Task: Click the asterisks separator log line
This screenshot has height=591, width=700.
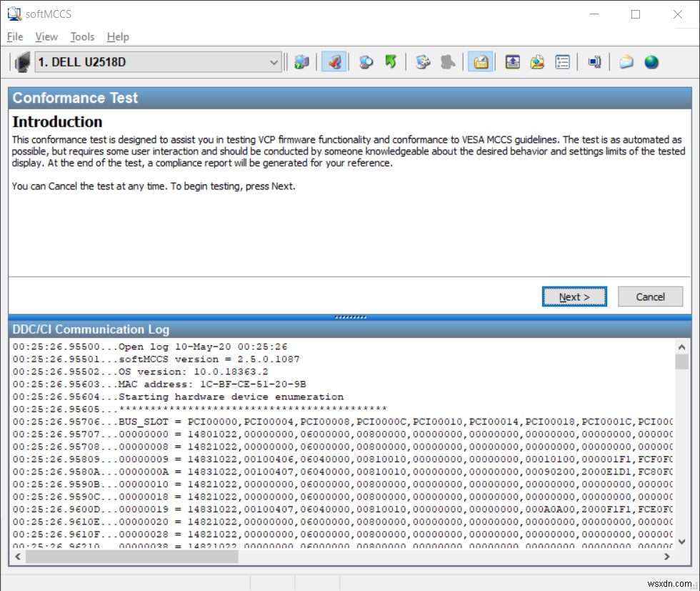Action: click(199, 409)
